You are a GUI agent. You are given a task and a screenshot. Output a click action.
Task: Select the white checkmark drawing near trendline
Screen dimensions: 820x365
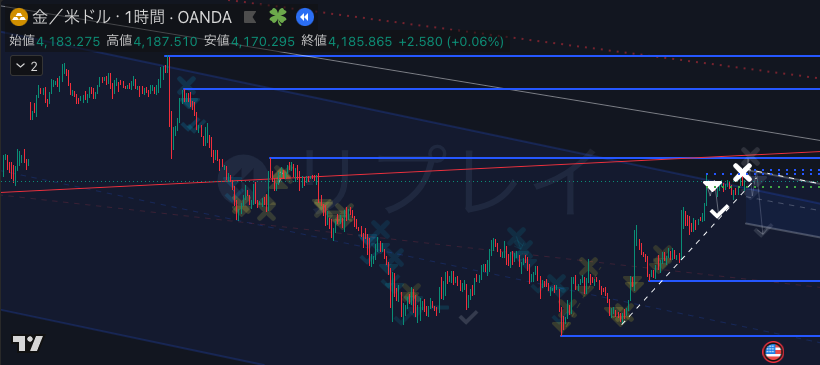[719, 212]
